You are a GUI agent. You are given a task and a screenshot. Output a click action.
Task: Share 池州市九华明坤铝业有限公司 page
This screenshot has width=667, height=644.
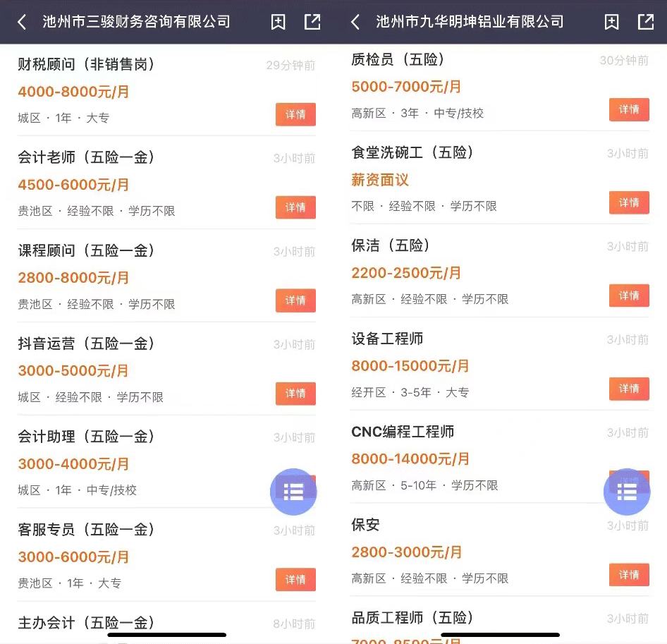click(646, 22)
